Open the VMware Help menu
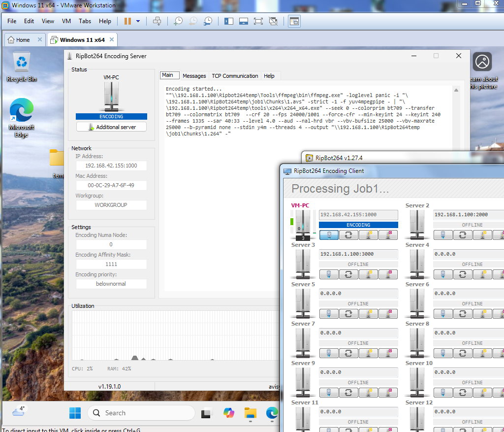The height and width of the screenshot is (432, 504). coord(105,21)
